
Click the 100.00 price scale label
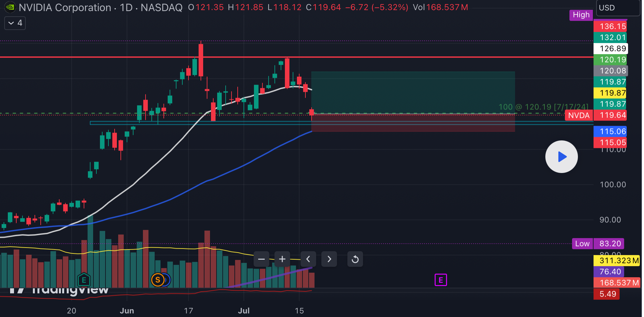pos(613,185)
